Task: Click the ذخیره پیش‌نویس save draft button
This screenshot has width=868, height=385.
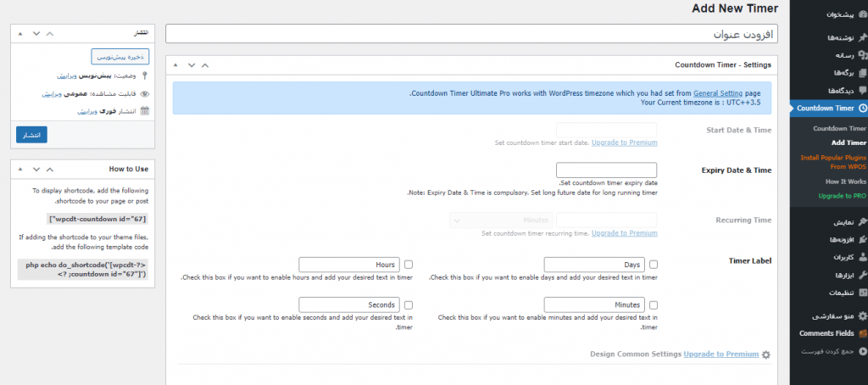Action: coord(120,57)
